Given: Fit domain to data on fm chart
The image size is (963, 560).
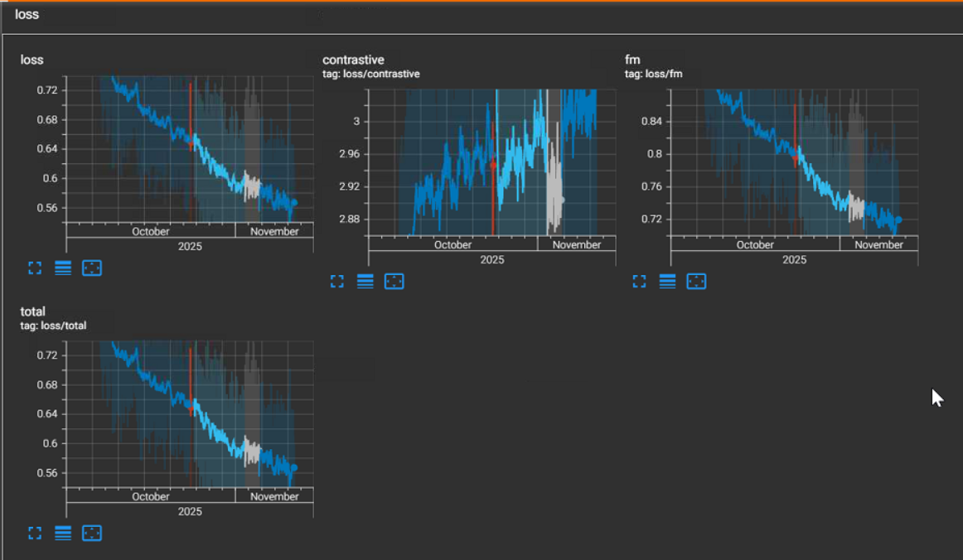Looking at the screenshot, I should point(696,282).
